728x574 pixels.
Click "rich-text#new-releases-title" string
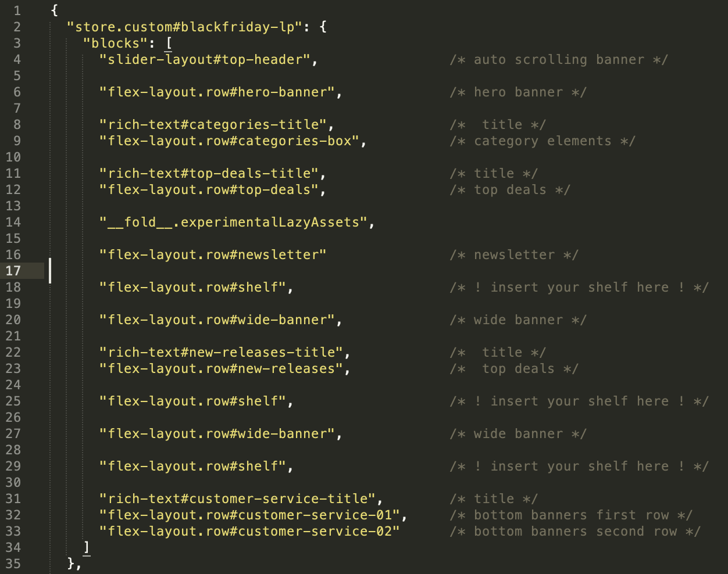click(x=221, y=352)
